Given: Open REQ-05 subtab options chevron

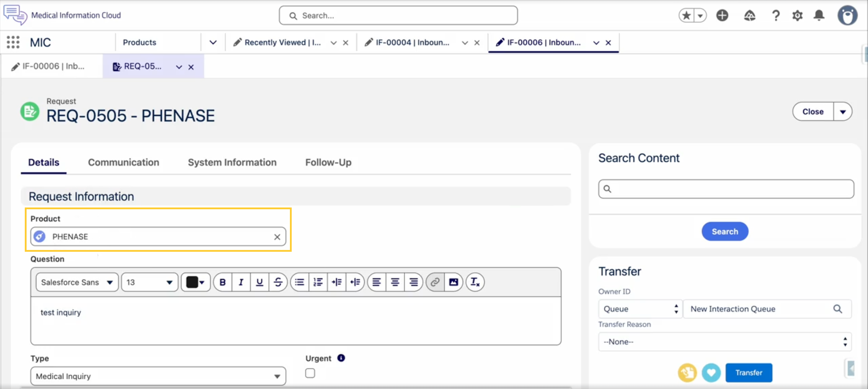Looking at the screenshot, I should click(179, 67).
